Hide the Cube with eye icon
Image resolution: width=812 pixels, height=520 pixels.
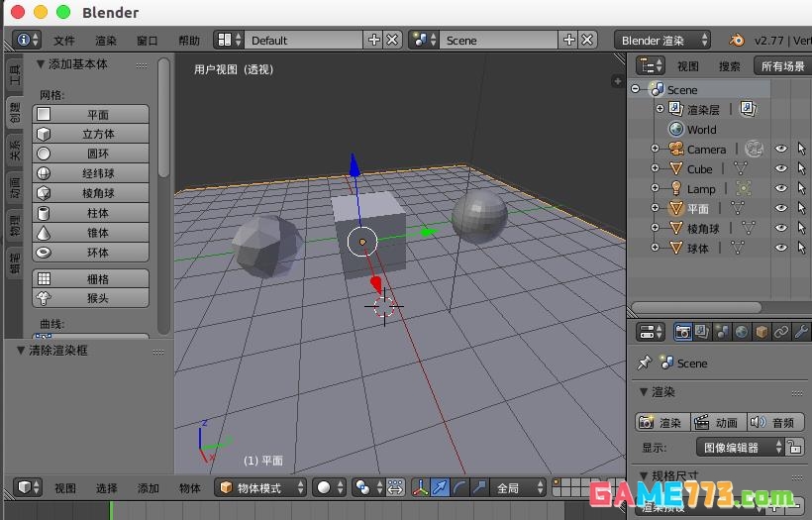coord(781,168)
